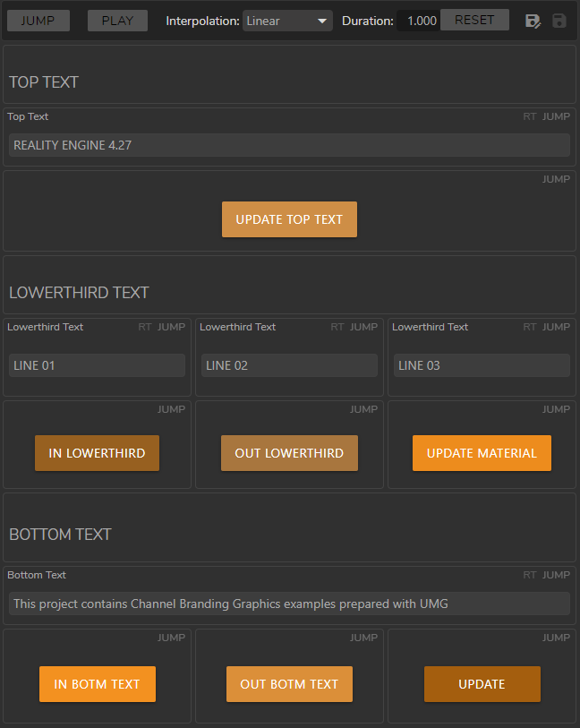This screenshot has height=728, width=580.
Task: Click the OUT BOTM TEXT button
Action: [x=289, y=684]
